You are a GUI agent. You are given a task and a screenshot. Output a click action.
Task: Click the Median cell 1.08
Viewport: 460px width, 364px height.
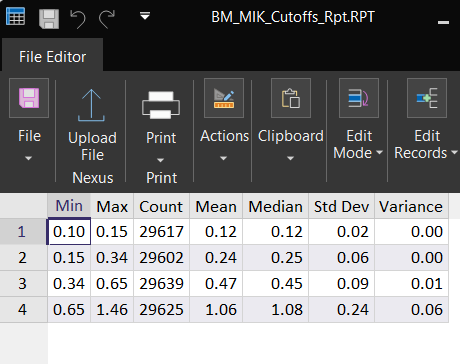275,310
